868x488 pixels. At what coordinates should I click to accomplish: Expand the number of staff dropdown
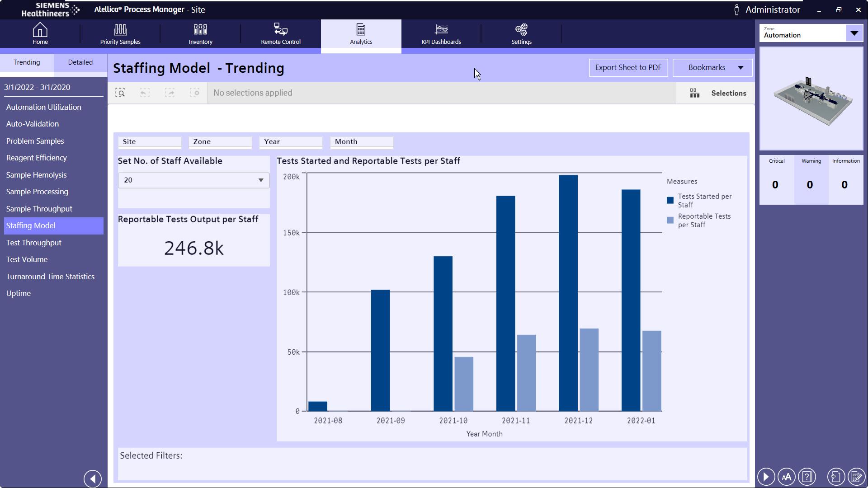click(x=260, y=180)
